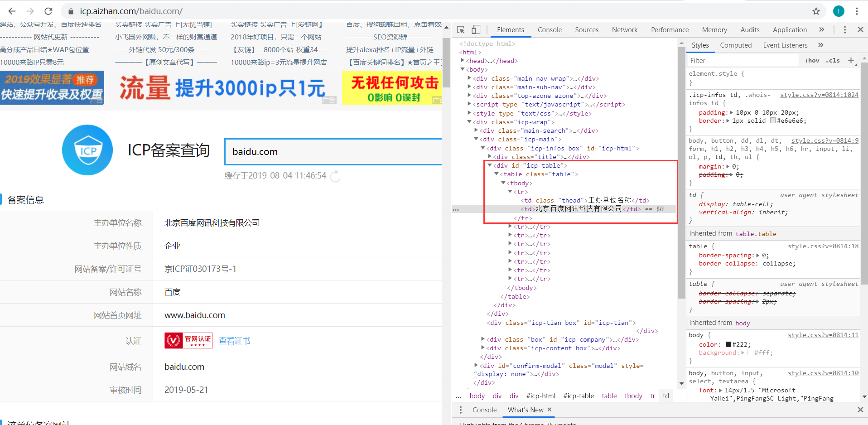Image resolution: width=868 pixels, height=425 pixels.
Task: Toggle the :hov element state pane
Action: pos(812,60)
